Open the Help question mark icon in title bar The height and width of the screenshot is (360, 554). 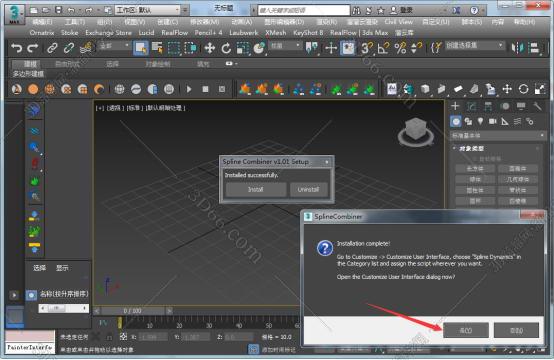tap(474, 10)
